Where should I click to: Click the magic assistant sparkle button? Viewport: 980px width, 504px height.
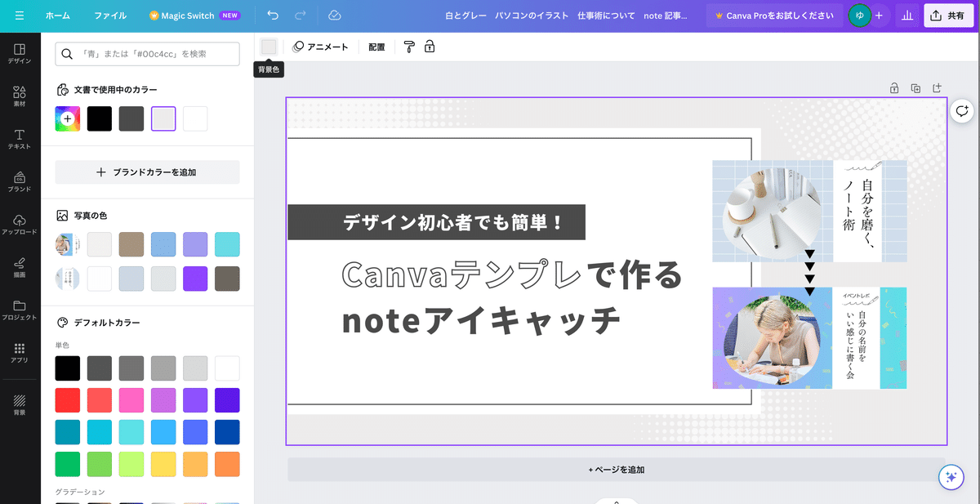click(950, 478)
